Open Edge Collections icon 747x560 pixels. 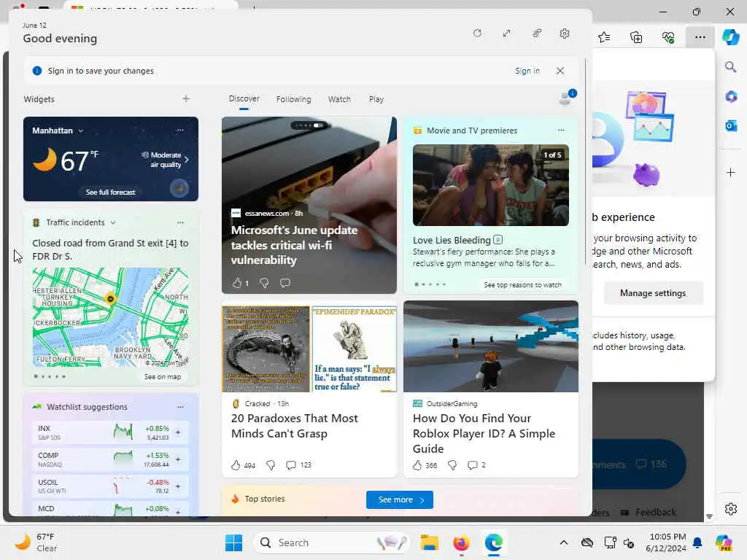636,36
